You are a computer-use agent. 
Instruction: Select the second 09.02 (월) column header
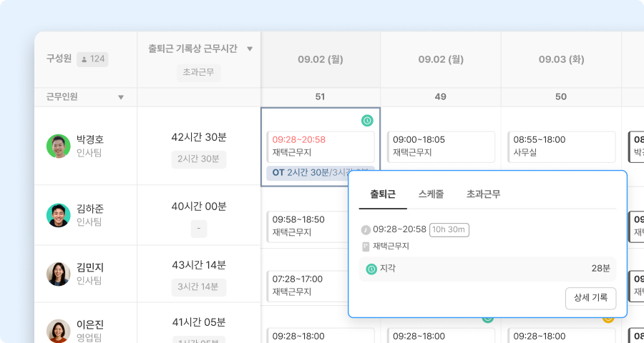(x=441, y=59)
